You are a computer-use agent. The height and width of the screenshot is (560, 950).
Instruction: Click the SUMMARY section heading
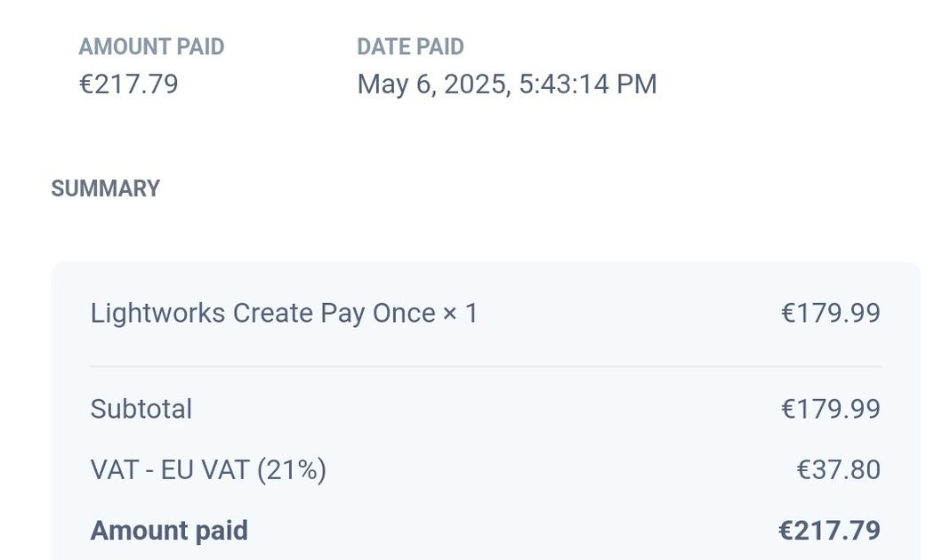[105, 188]
